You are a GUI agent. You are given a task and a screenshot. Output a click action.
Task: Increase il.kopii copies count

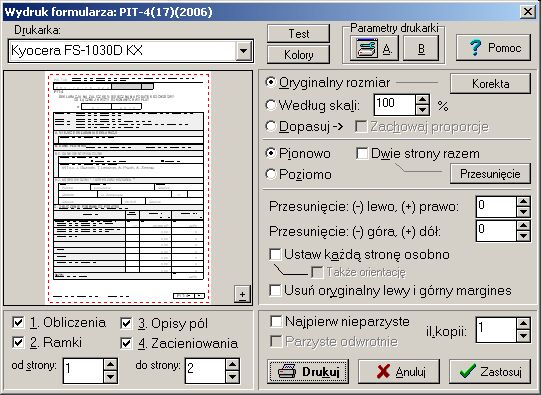coord(523,324)
